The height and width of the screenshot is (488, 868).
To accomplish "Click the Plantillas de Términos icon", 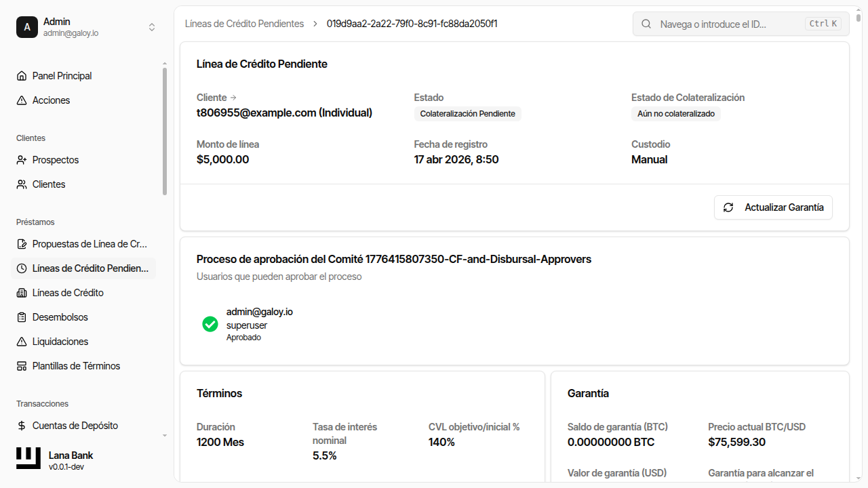I will [22, 366].
